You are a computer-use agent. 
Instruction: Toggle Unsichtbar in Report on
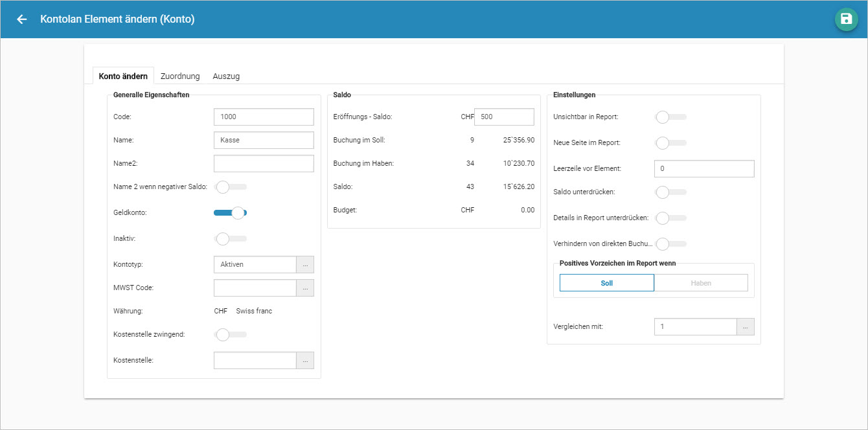tap(670, 117)
